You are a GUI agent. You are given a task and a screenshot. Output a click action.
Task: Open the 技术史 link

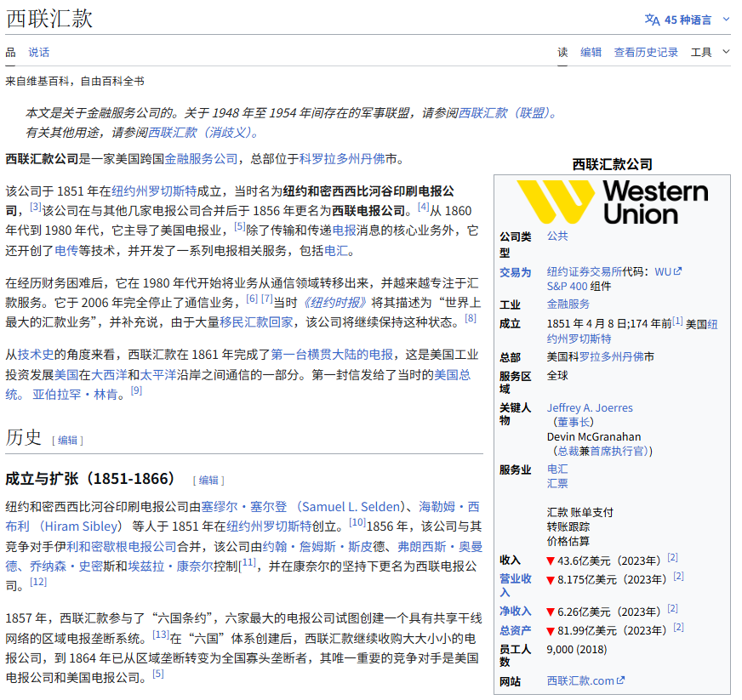36,355
